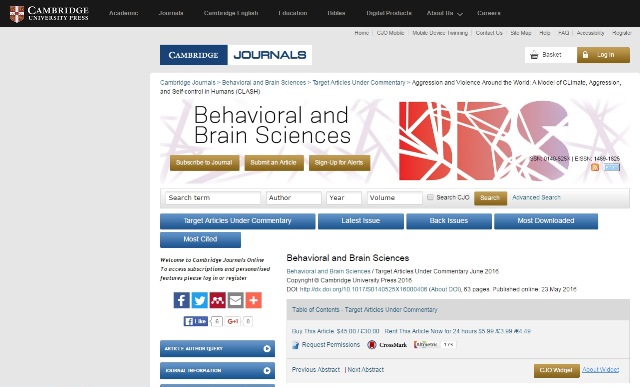Click the Request Permissions icon
The width and height of the screenshot is (640, 387).
pyautogui.click(x=296, y=345)
